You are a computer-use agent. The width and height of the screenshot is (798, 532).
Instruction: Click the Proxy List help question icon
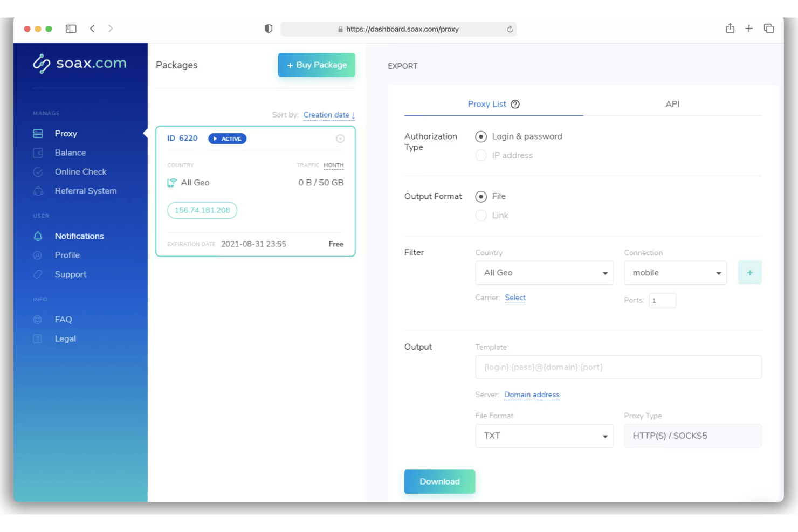(515, 104)
